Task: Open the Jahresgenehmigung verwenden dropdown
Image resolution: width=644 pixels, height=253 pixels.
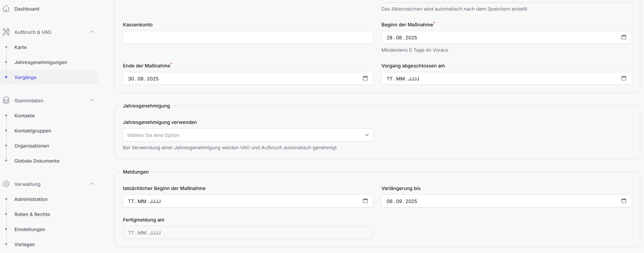Action: tap(248, 135)
